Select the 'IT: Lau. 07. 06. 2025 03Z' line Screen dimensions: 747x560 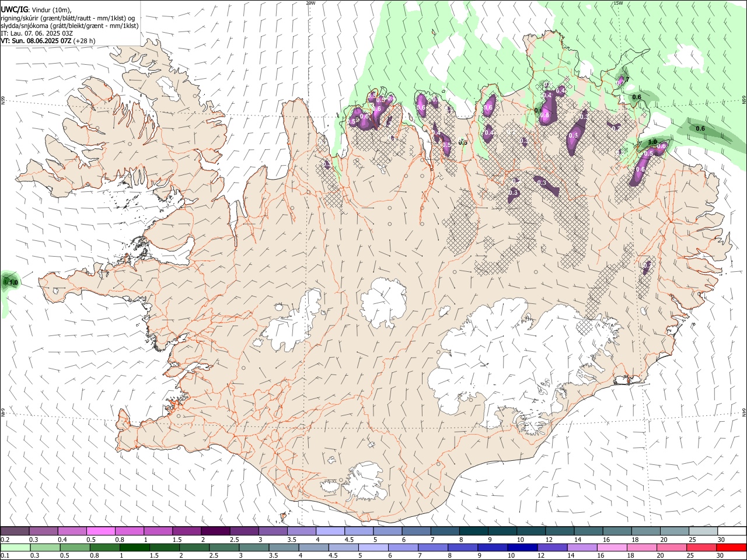[x=37, y=33]
